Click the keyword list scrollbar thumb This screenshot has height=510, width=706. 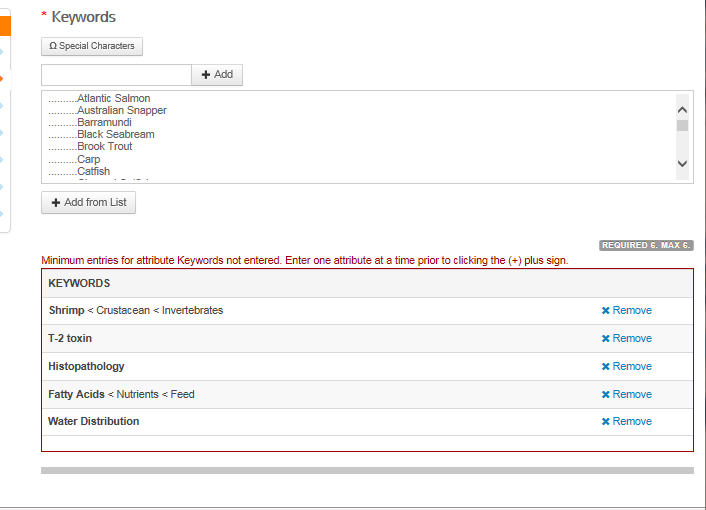(682, 126)
